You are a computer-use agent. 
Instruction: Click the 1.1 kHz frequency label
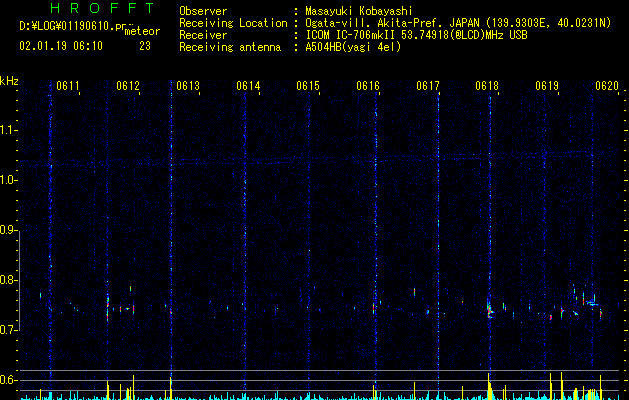coord(8,130)
